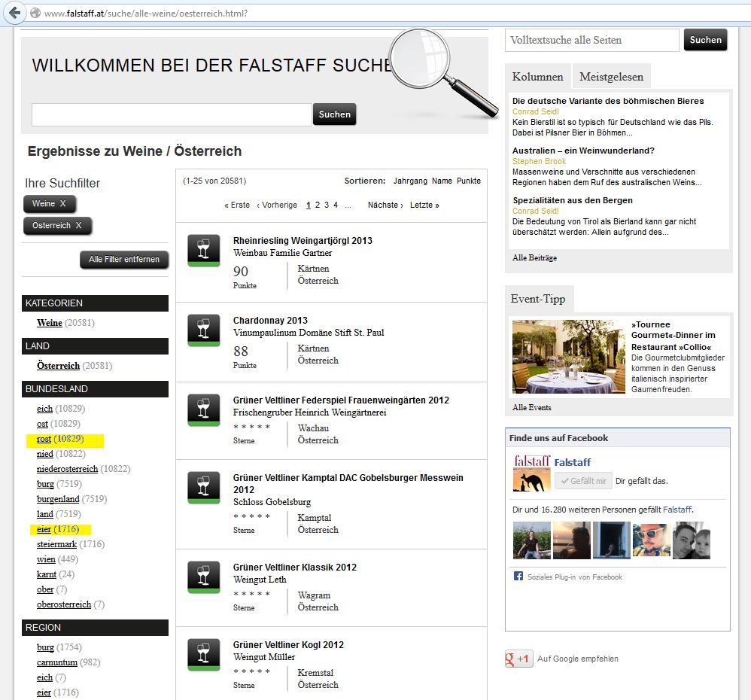This screenshot has width=751, height=700.
Task: Click the Facebook social plug-in icon
Action: point(518,576)
